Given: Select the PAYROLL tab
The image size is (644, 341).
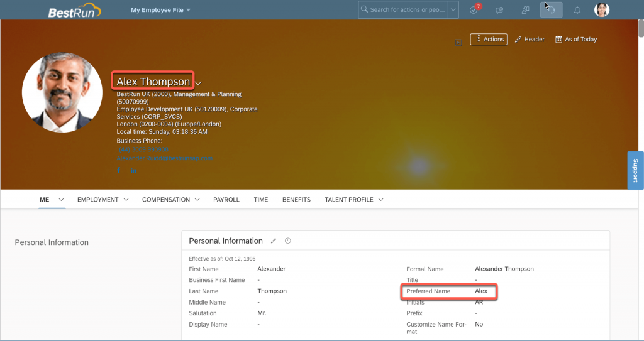Looking at the screenshot, I should tap(226, 200).
